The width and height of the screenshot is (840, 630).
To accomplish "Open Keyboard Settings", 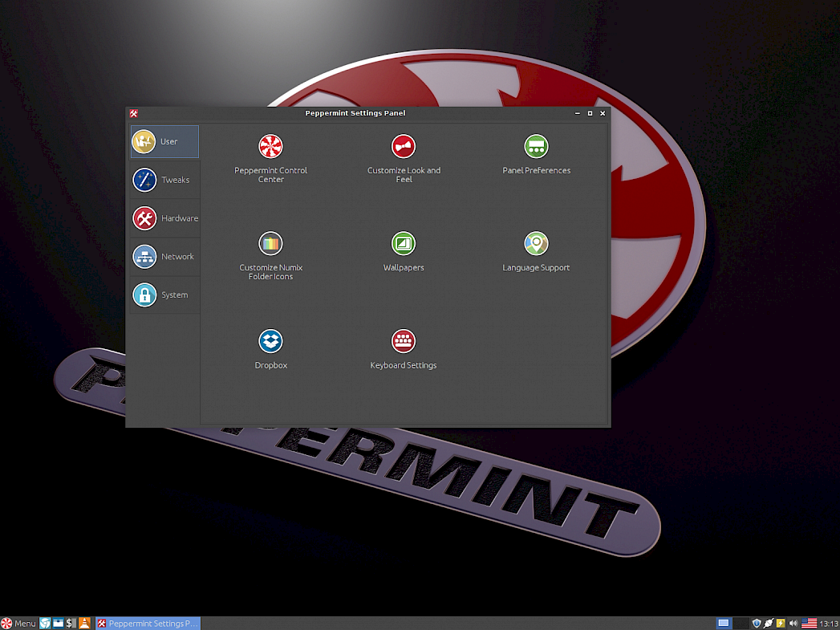I will point(404,349).
